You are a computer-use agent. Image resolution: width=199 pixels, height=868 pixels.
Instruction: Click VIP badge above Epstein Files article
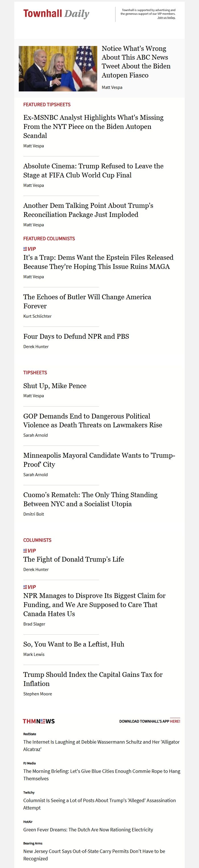30,249
